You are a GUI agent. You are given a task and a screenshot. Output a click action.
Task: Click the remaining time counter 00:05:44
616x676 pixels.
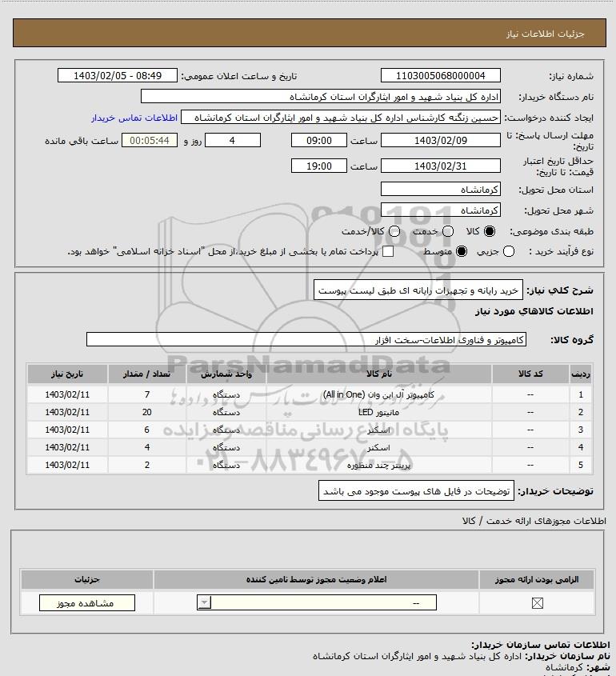point(150,140)
